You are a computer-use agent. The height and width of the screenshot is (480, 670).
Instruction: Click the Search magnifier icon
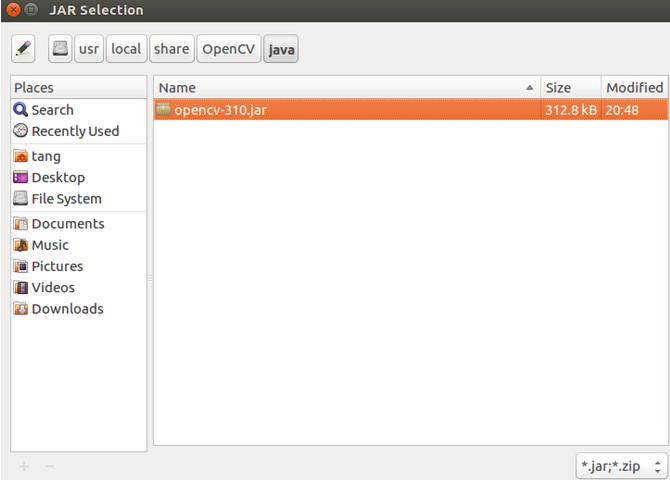pos(20,109)
